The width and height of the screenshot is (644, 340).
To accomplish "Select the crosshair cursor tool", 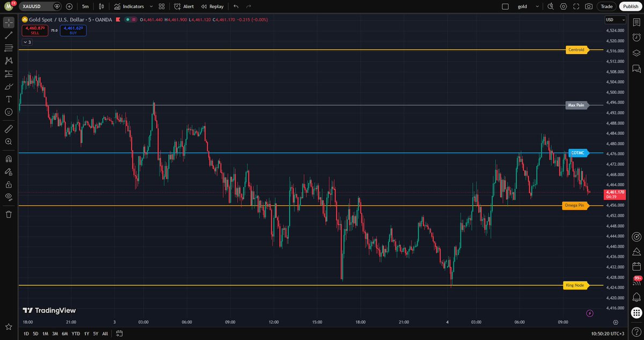I will (x=9, y=23).
